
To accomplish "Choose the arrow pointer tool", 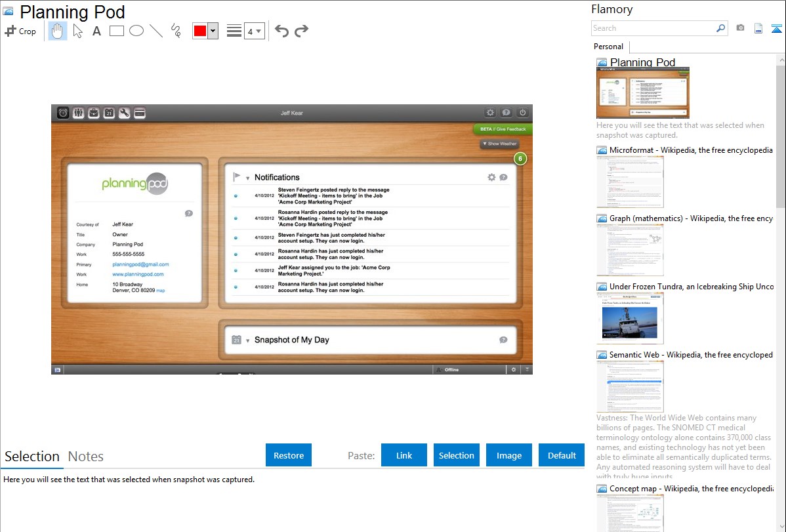I will click(78, 31).
